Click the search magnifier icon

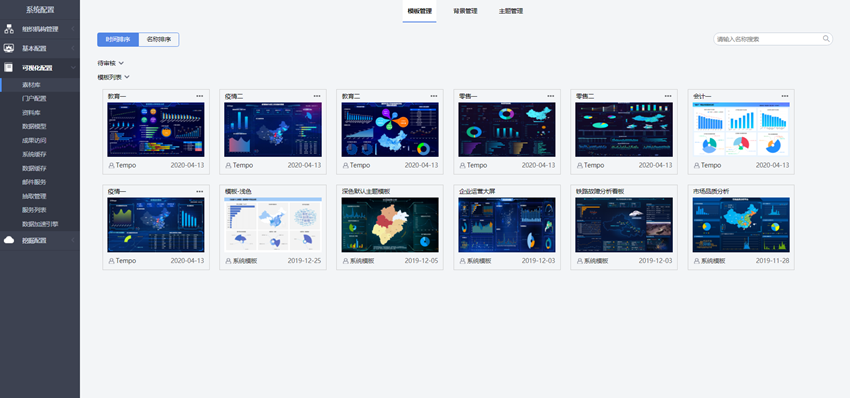coord(826,38)
